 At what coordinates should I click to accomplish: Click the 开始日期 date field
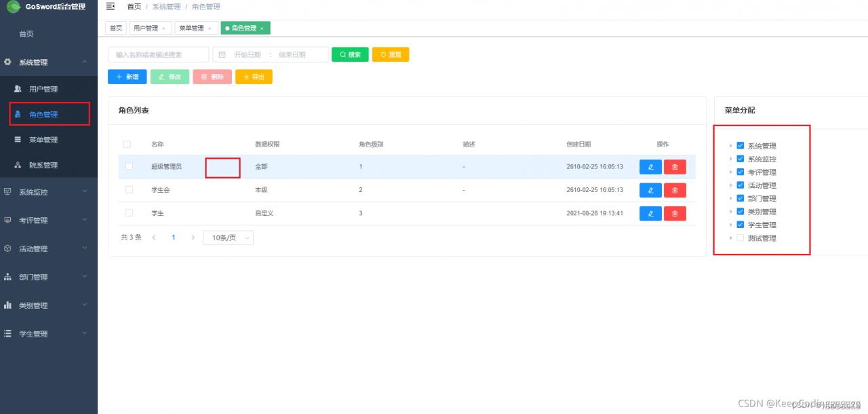pyautogui.click(x=248, y=54)
